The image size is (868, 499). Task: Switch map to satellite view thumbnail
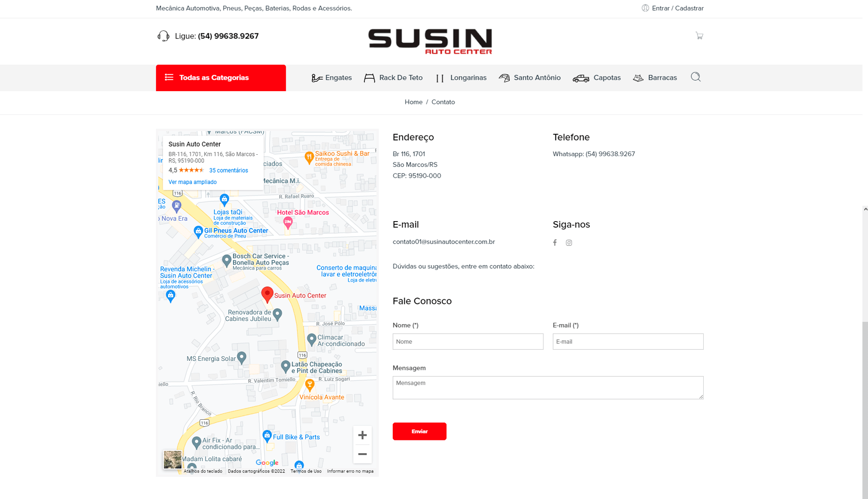(173, 460)
